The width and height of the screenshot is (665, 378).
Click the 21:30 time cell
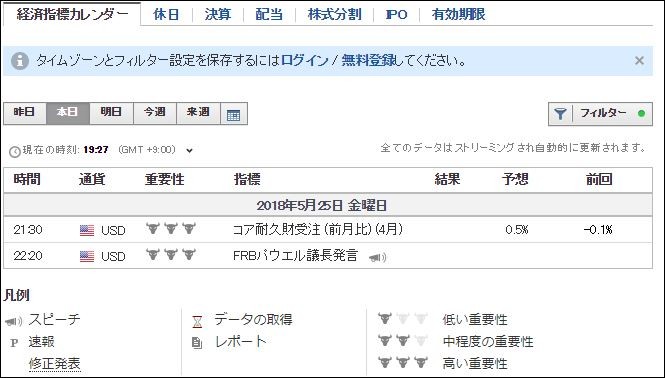tap(28, 230)
